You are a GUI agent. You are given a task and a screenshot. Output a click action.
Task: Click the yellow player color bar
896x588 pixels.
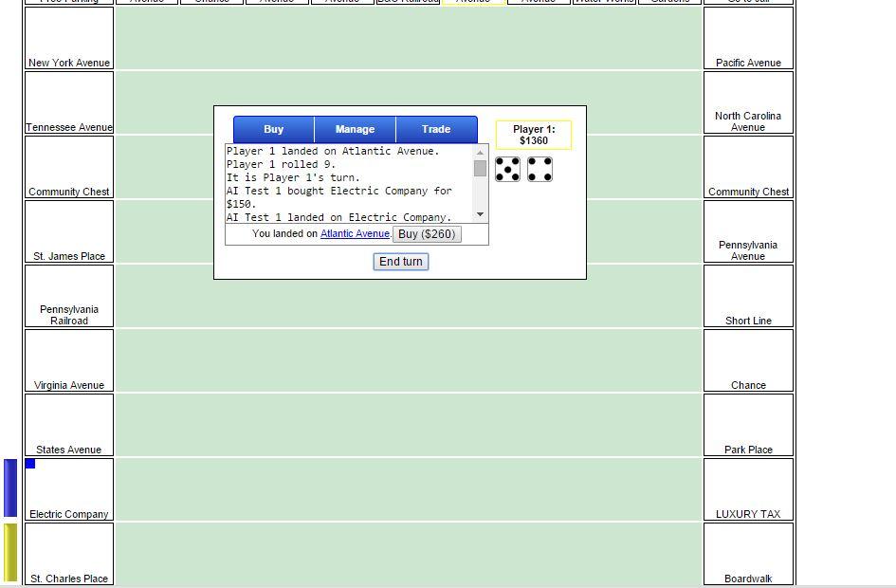tap(10, 553)
